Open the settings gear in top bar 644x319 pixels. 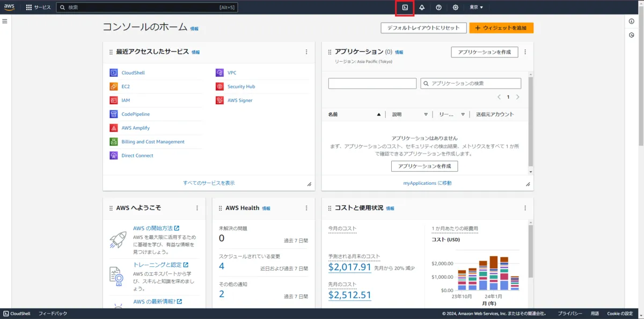(455, 8)
